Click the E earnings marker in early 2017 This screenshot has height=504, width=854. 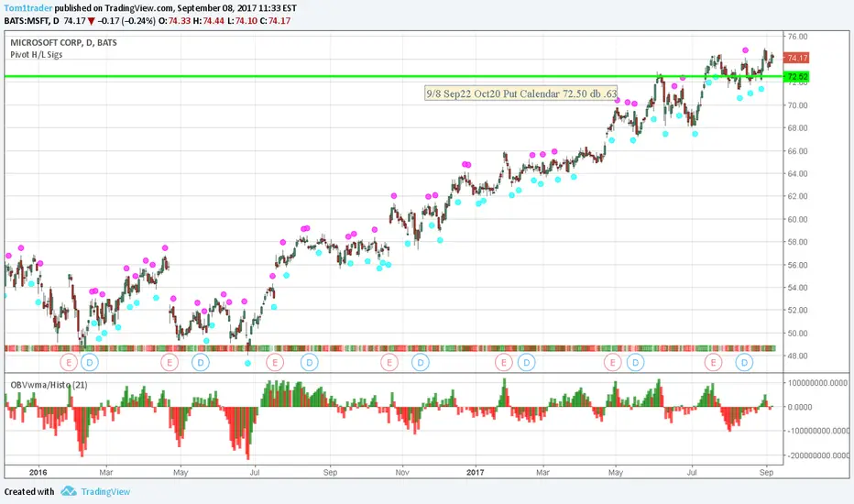pos(504,362)
